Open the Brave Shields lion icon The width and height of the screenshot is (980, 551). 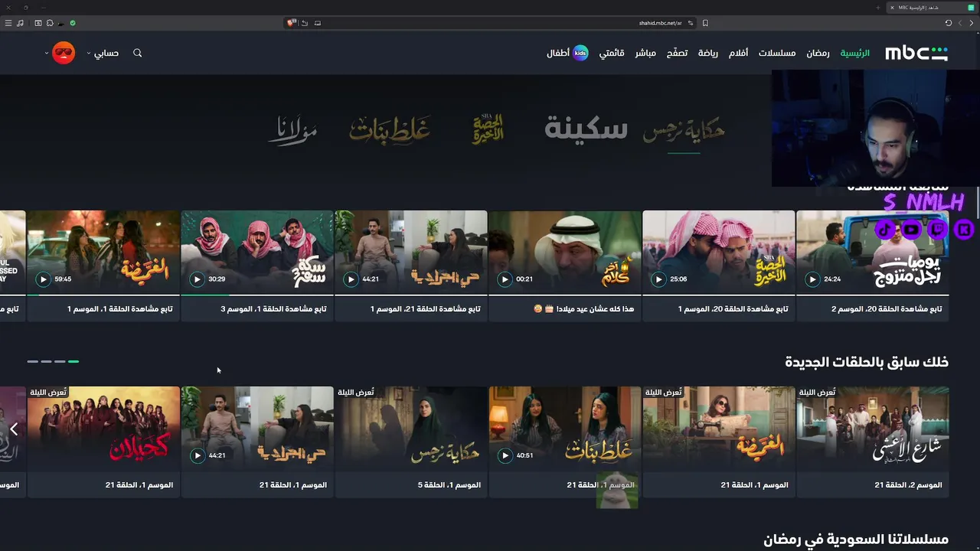click(x=291, y=23)
